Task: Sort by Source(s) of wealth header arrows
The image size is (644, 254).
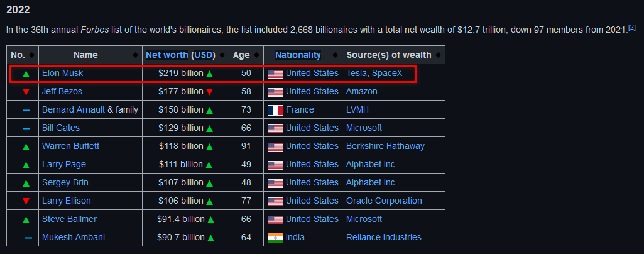Action: (x=438, y=55)
